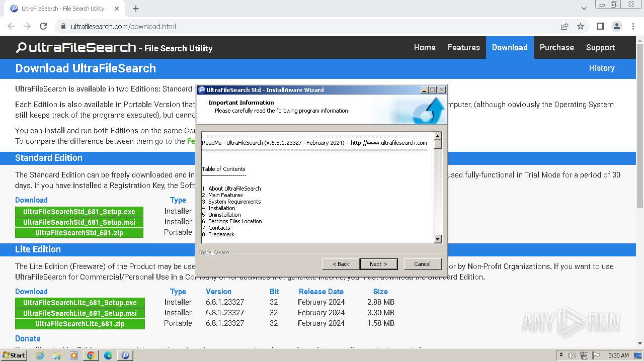
Task: Switch to Chrome in taskbar
Action: [x=91, y=355]
